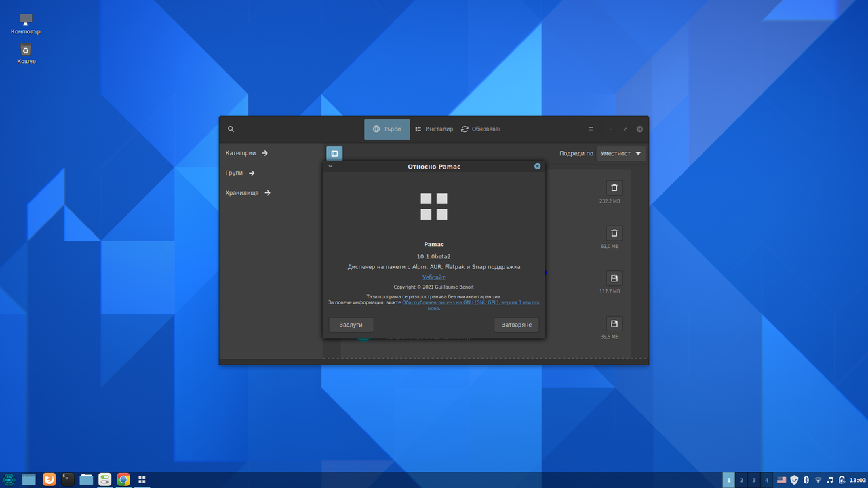868x488 pixels.
Task: Click the Заслуги credits button
Action: [351, 325]
